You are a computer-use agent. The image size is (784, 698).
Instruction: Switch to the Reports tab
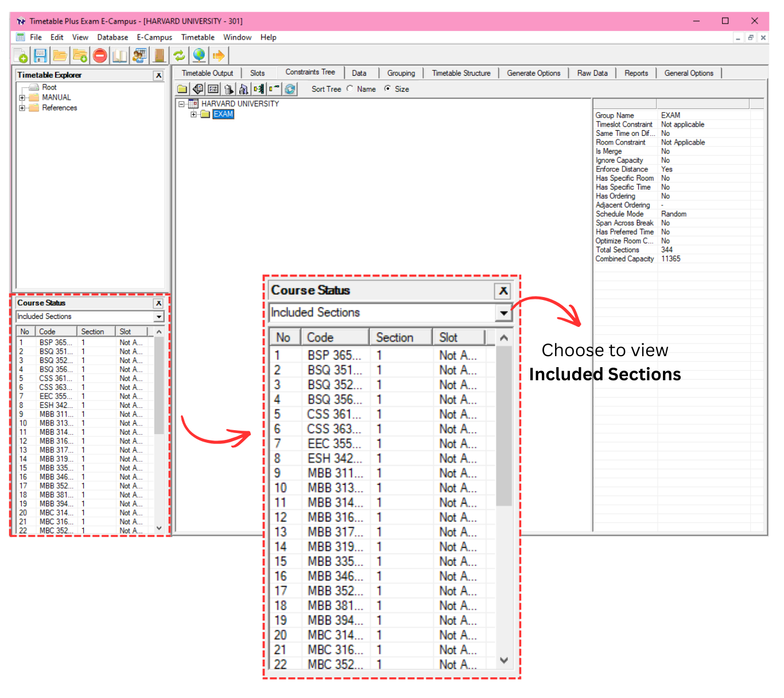point(636,73)
